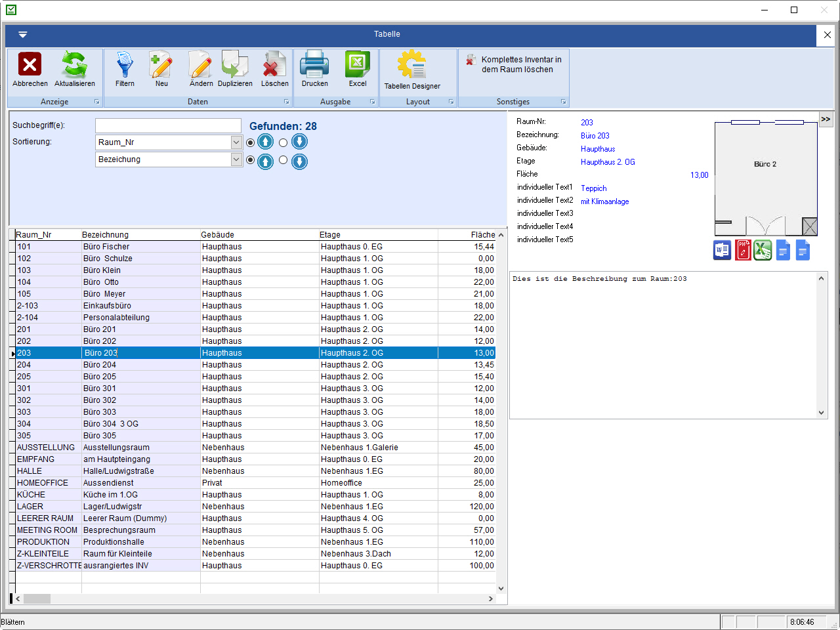840x630 pixels.
Task: Click Komplettes Inventar in dem Raum löschen
Action: tap(514, 64)
